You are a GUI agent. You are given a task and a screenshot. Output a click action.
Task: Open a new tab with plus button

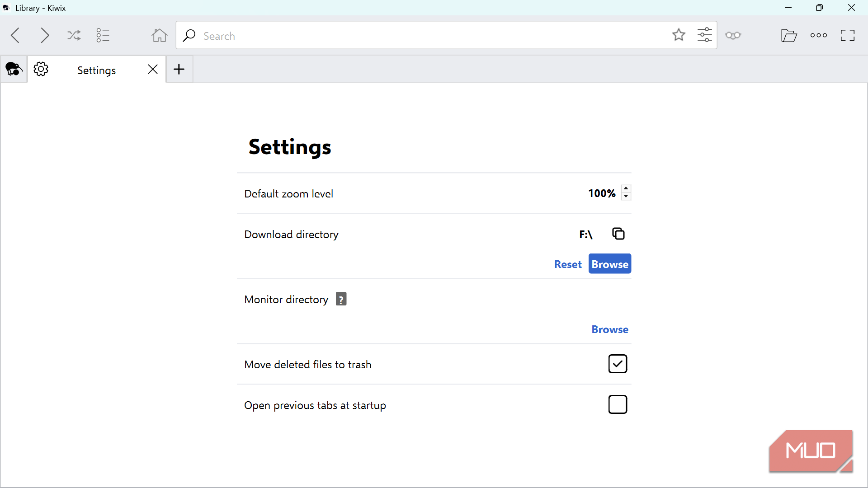click(x=179, y=69)
